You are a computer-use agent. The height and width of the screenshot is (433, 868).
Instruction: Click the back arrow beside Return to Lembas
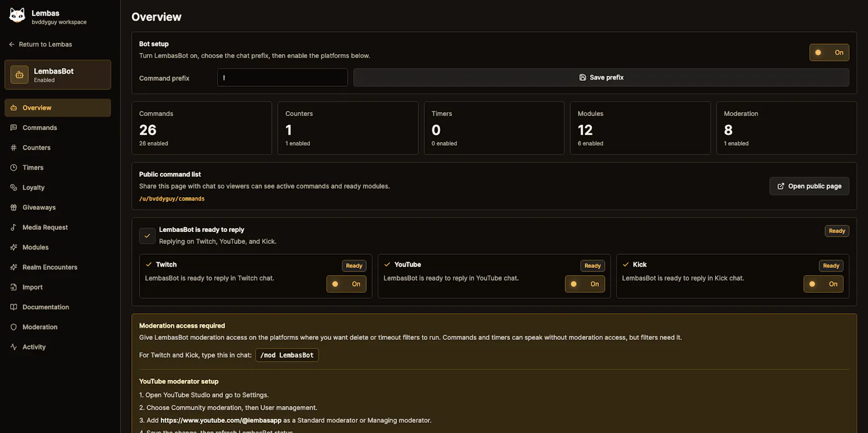tap(12, 44)
